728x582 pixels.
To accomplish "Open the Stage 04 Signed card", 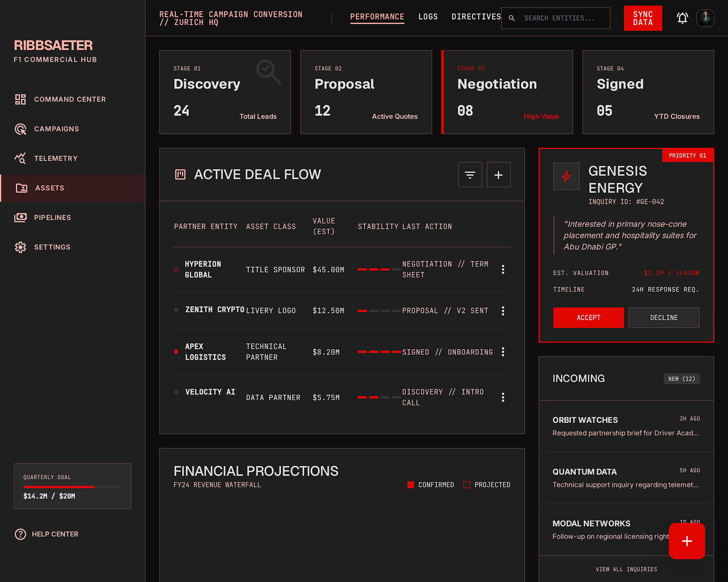I will coord(648,92).
